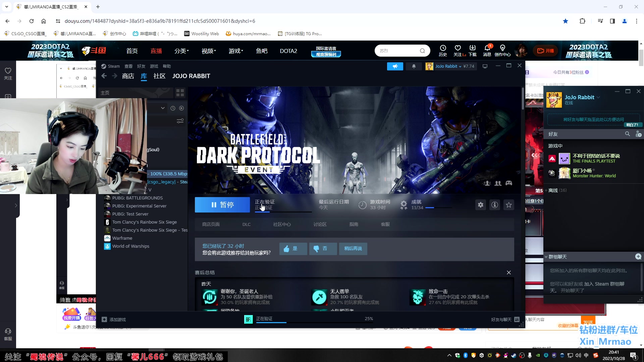
Task: Open Steam notifications bell icon
Action: [x=414, y=66]
